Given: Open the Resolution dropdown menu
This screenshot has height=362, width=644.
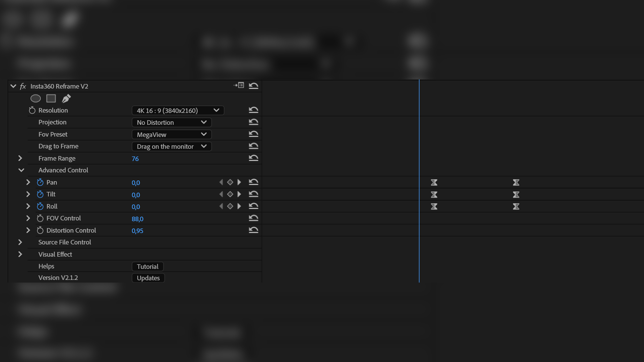Looking at the screenshot, I should pyautogui.click(x=178, y=111).
